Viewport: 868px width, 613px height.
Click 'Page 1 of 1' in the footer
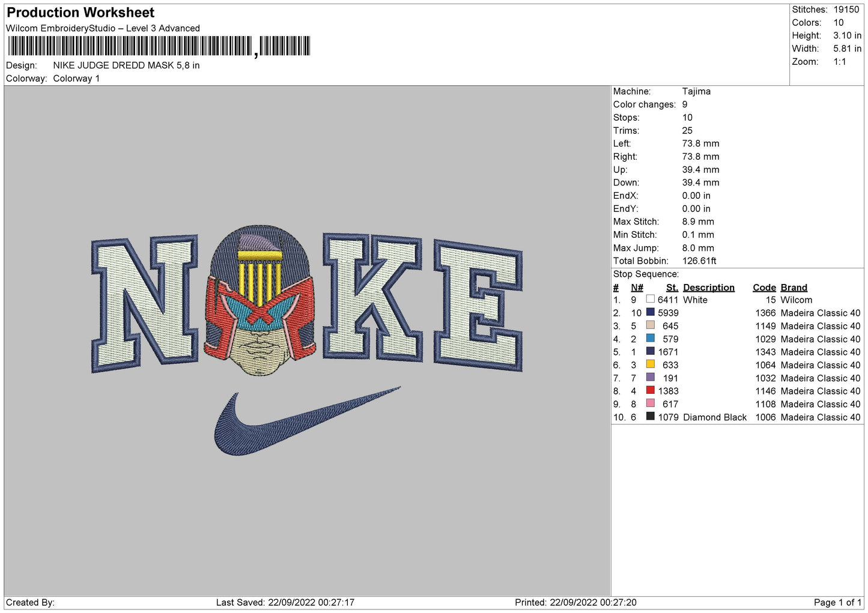[x=837, y=602]
